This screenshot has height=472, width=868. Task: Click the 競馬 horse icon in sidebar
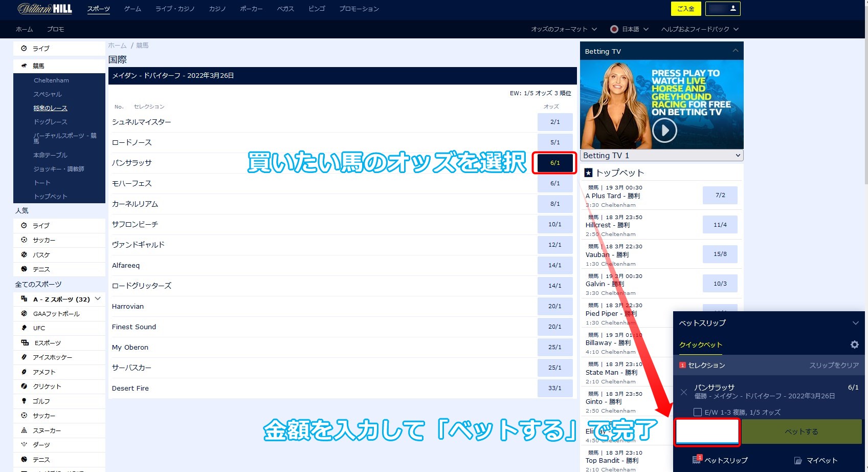(x=24, y=66)
